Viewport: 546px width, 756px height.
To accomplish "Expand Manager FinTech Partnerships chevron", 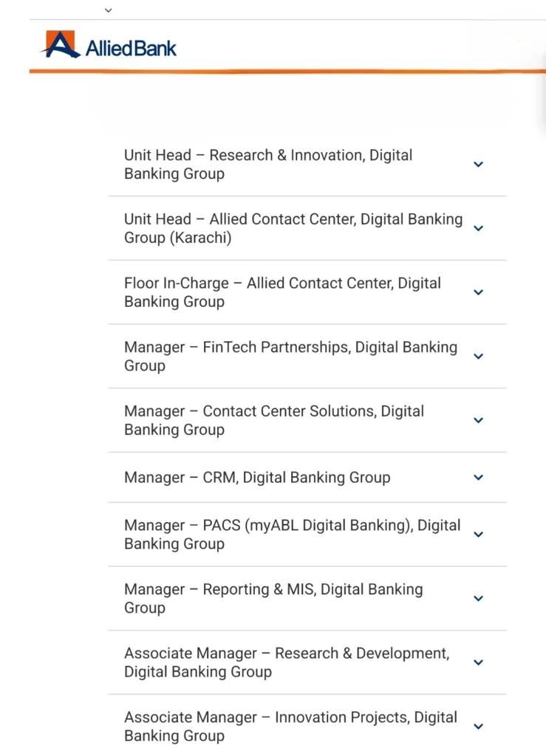I will pos(478,357).
